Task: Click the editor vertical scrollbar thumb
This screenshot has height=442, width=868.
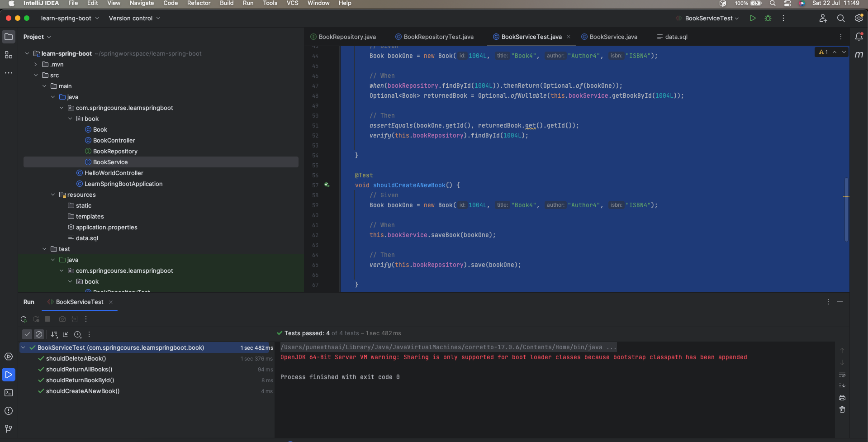Action: click(x=846, y=209)
